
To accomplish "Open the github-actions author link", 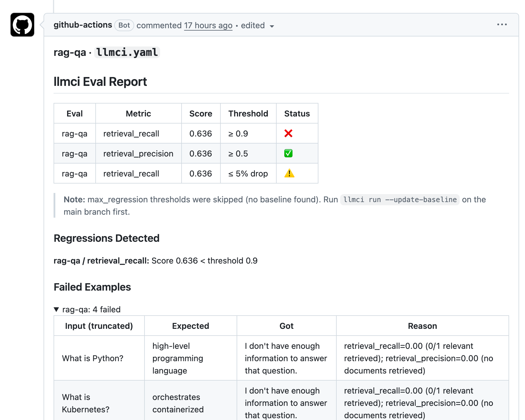I will [x=83, y=25].
